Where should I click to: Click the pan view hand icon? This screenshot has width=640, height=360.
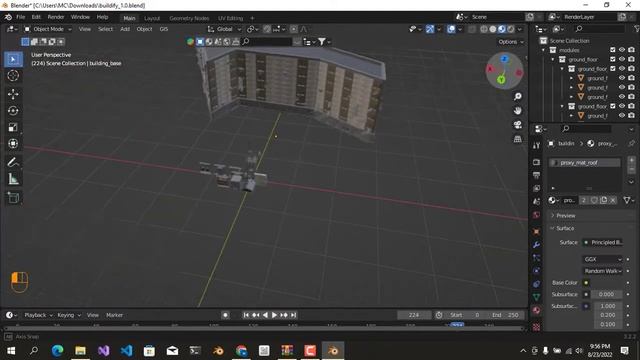pos(518,111)
